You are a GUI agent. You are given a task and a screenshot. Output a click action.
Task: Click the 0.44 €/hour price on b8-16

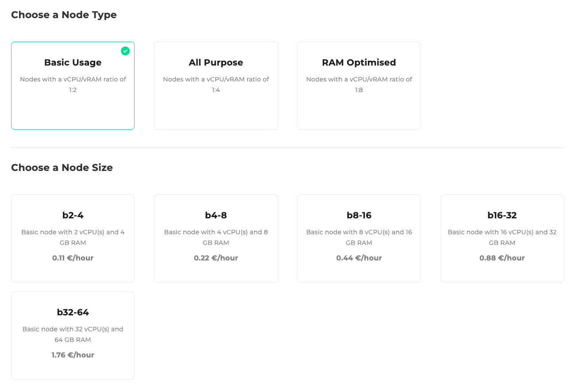click(359, 258)
